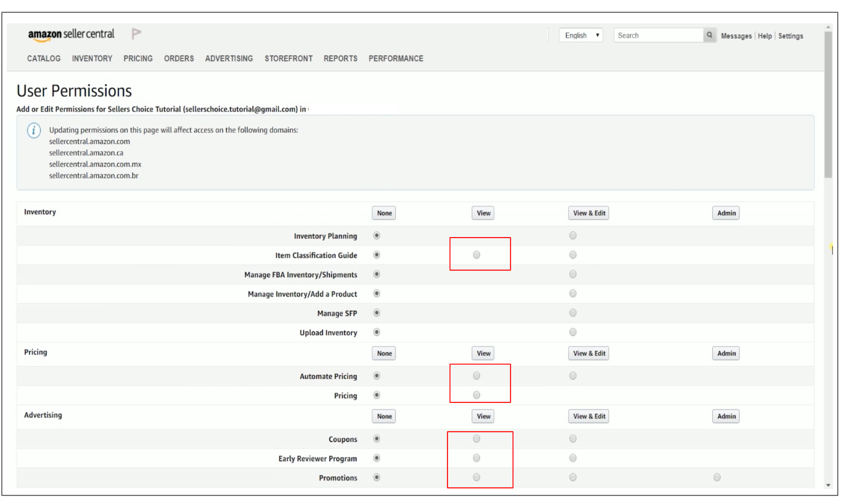Image resolution: width=842 pixels, height=504 pixels.
Task: Open the CATALOG menu
Action: point(44,58)
